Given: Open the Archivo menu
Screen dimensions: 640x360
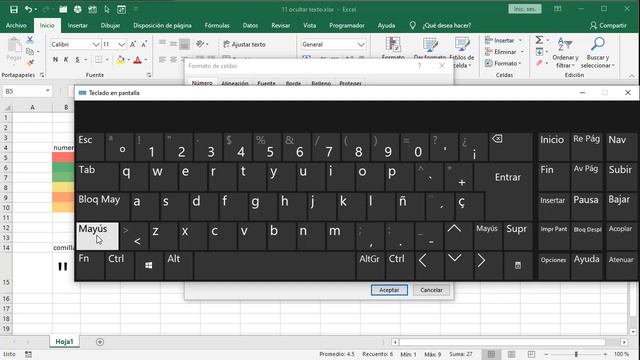Looking at the screenshot, I should point(16,25).
